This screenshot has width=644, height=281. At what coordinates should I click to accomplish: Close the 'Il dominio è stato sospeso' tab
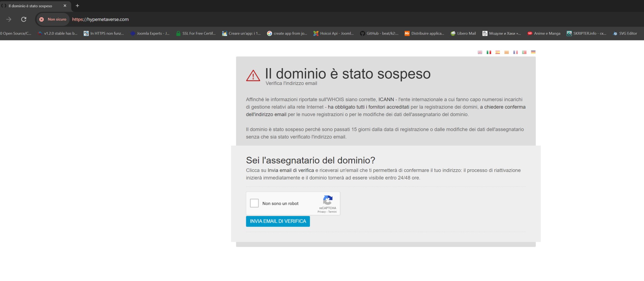pyautogui.click(x=65, y=6)
